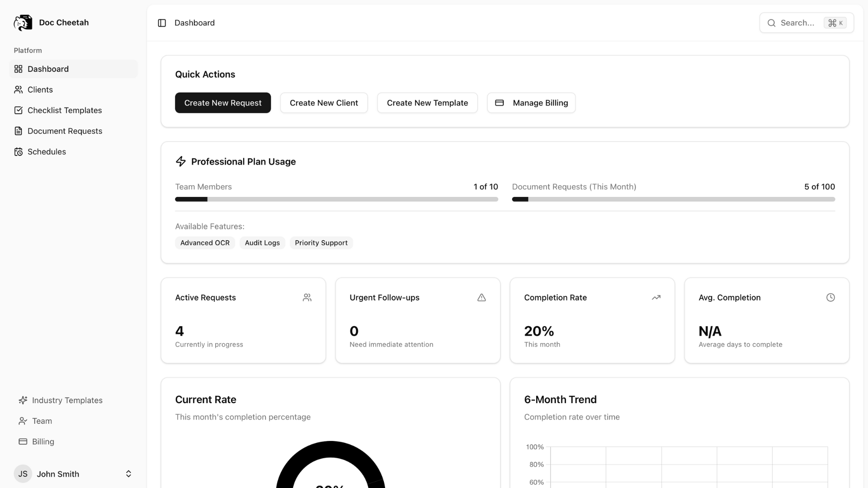Click the Active Requests card

243,320
